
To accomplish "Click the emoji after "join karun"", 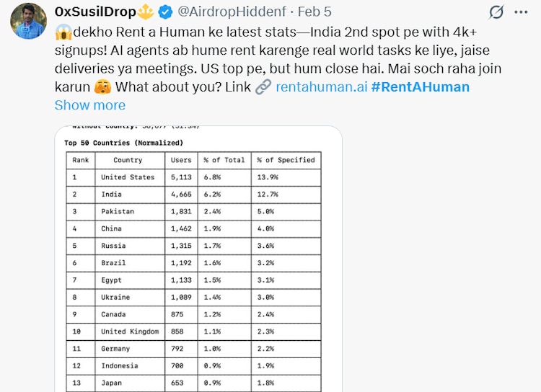I will pos(102,87).
